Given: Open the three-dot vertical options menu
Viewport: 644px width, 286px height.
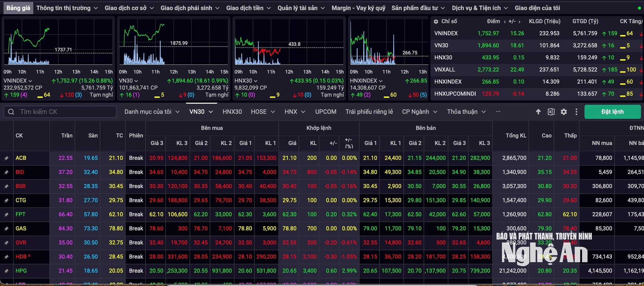Looking at the screenshot, I should pos(576,112).
